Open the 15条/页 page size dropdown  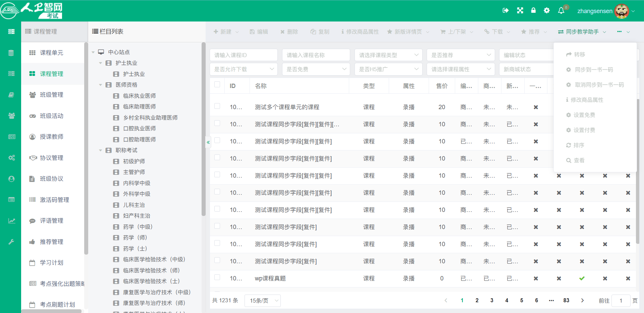[x=262, y=301]
